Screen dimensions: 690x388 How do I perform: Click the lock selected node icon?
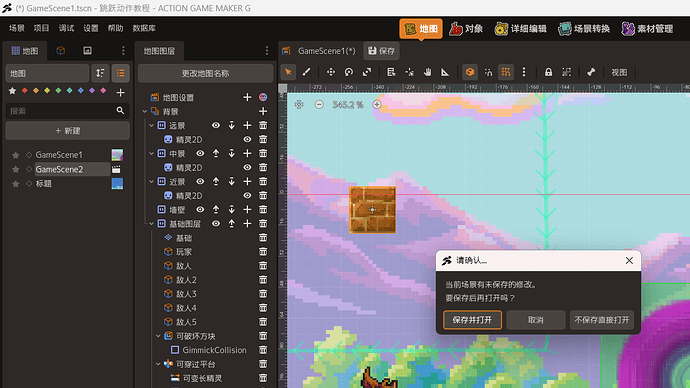tap(548, 72)
